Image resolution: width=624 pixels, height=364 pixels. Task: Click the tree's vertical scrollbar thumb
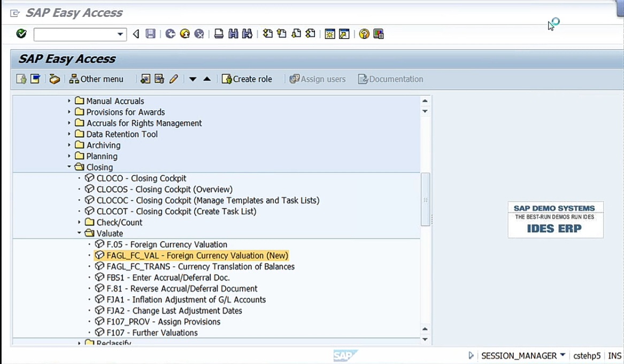(x=426, y=199)
